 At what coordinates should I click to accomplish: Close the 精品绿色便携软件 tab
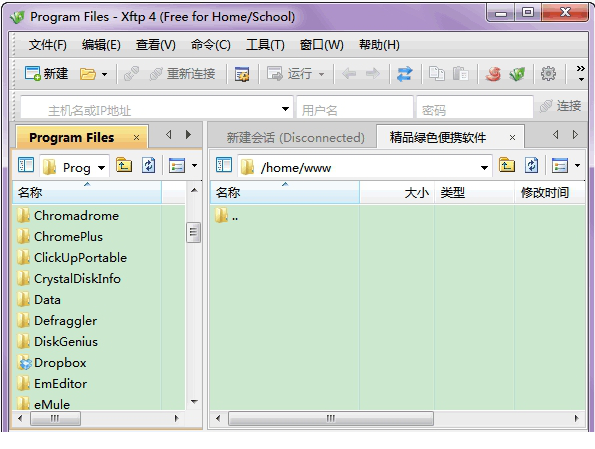tap(512, 138)
